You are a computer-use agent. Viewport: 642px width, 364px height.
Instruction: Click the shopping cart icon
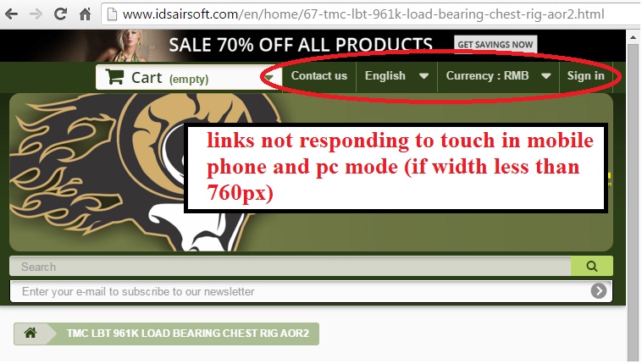(x=114, y=76)
